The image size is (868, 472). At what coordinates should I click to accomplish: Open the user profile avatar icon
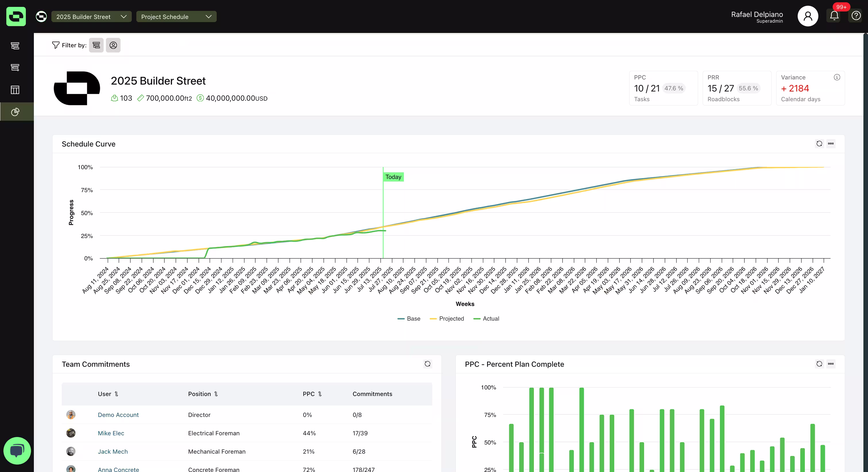tap(808, 16)
